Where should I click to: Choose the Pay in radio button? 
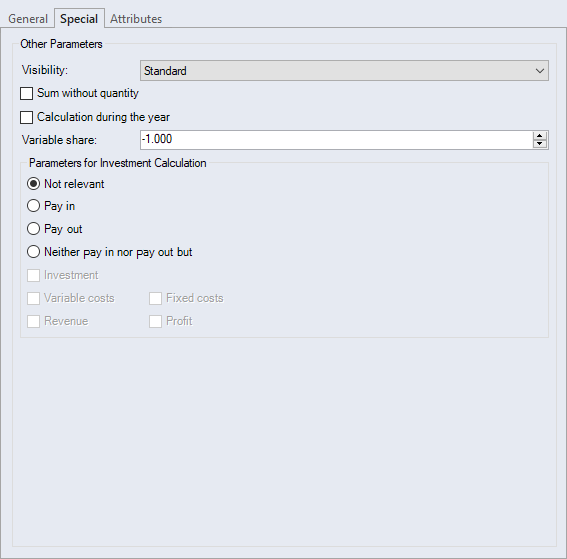coord(33,206)
